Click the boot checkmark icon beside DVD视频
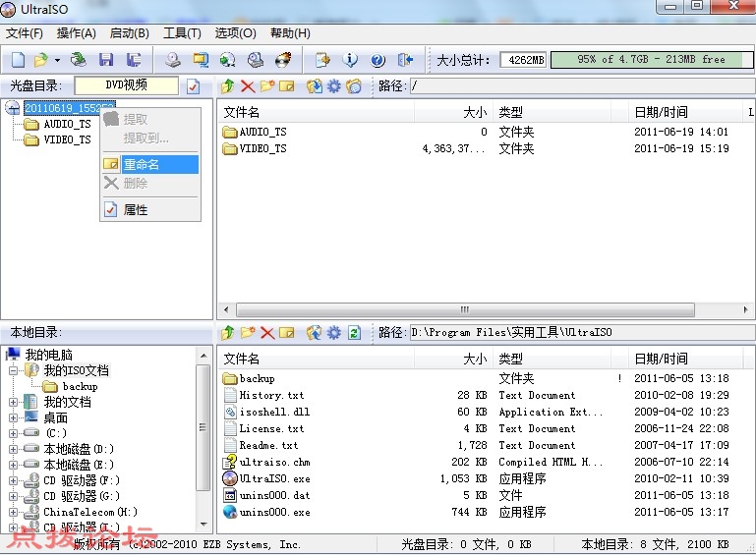This screenshot has height=555, width=756. [x=193, y=86]
